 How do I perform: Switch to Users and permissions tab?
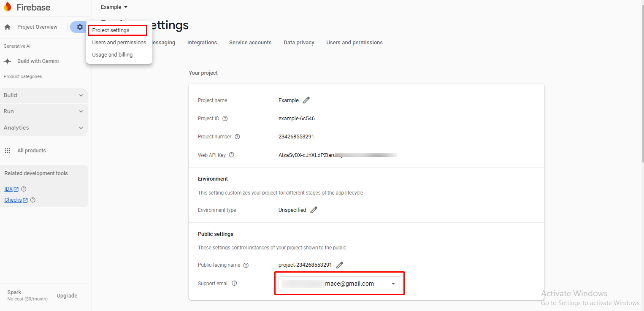(x=354, y=43)
